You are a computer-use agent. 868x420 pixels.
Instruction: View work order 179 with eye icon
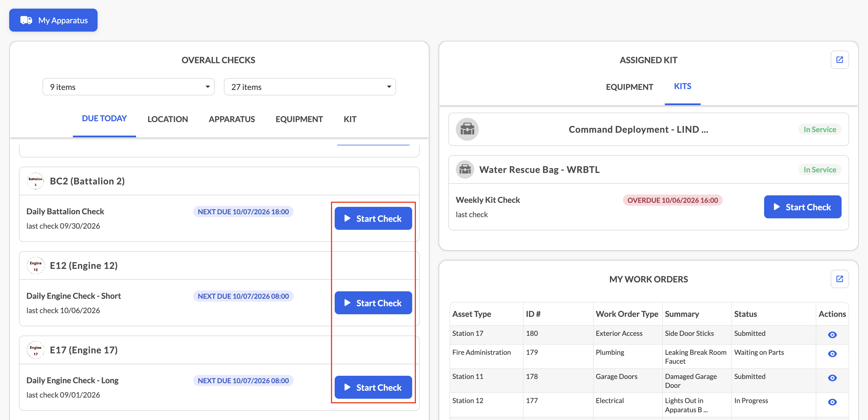tap(832, 354)
